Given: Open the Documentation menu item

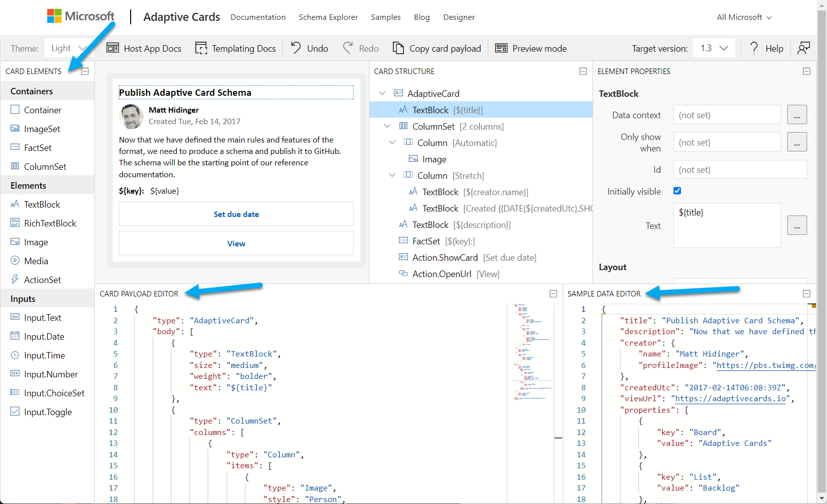Looking at the screenshot, I should [258, 17].
